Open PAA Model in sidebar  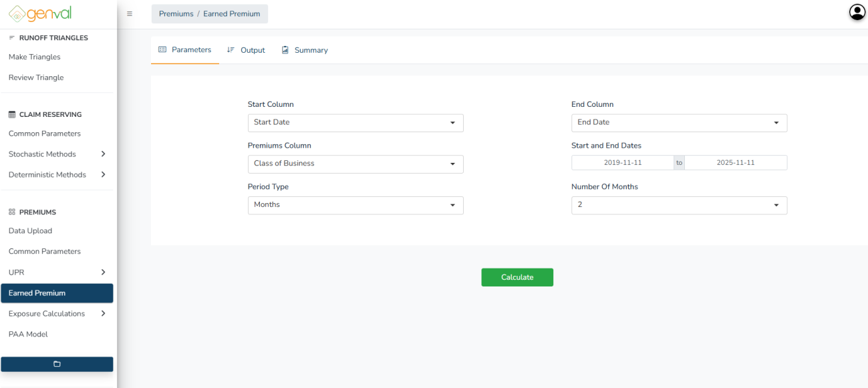tap(28, 335)
